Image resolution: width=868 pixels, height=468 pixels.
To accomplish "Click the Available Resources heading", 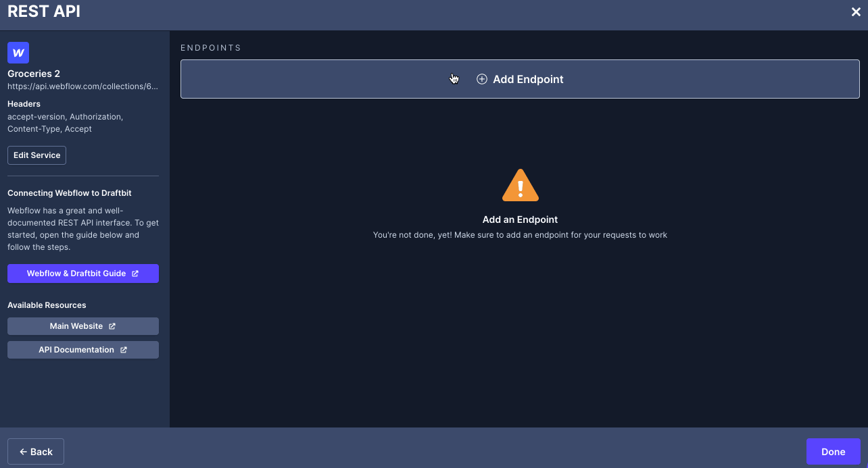I will [x=47, y=305].
